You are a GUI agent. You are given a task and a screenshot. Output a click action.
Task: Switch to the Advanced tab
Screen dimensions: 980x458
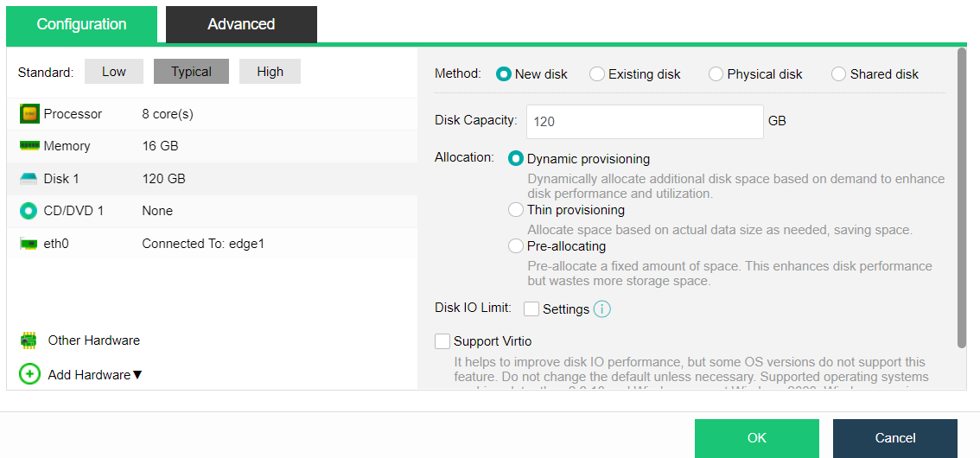(x=241, y=24)
